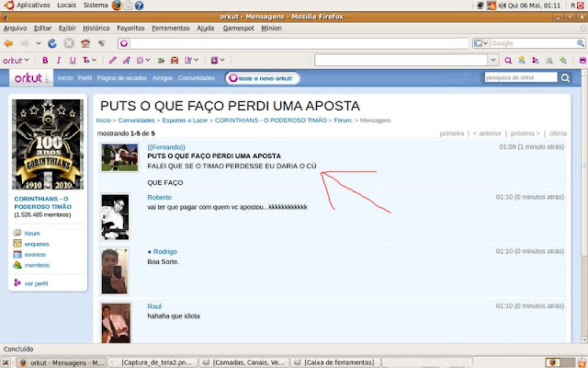Click the magnifier in Google search box
Screen dimensions: 588x368
coord(580,43)
